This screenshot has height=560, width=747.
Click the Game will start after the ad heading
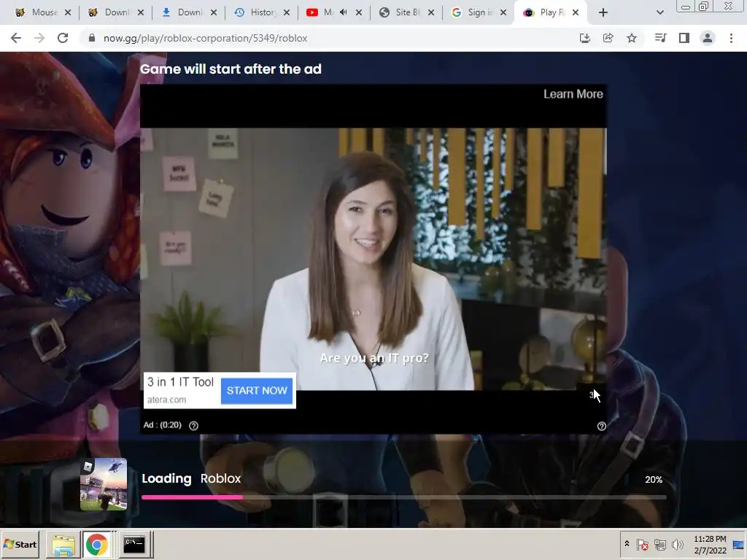point(231,69)
